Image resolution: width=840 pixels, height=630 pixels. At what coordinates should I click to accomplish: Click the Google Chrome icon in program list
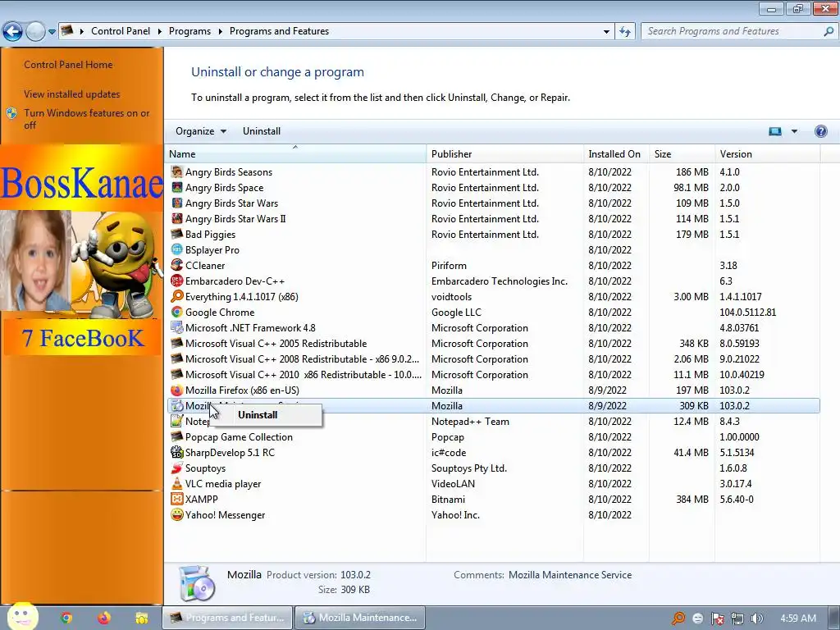click(x=177, y=312)
